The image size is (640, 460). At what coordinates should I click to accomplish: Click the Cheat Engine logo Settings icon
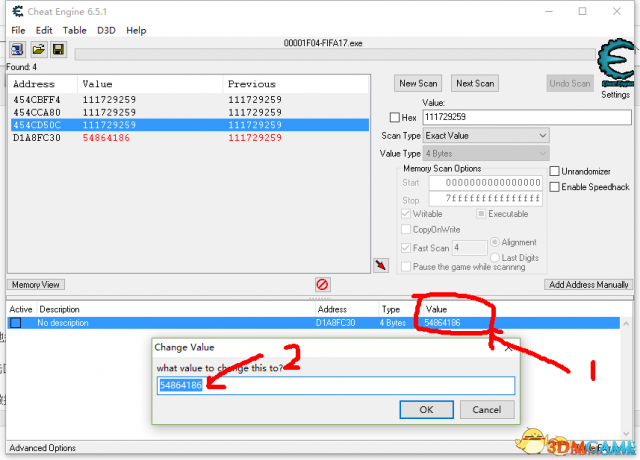tap(616, 62)
